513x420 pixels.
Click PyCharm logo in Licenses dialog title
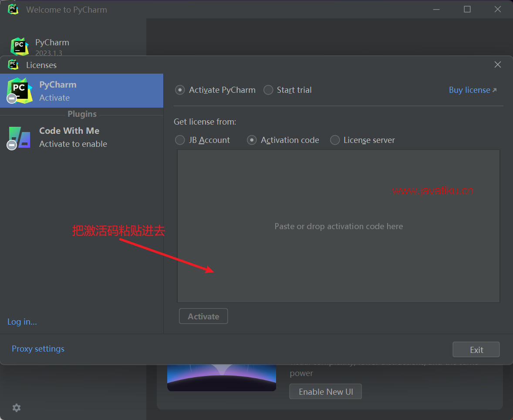coord(13,65)
